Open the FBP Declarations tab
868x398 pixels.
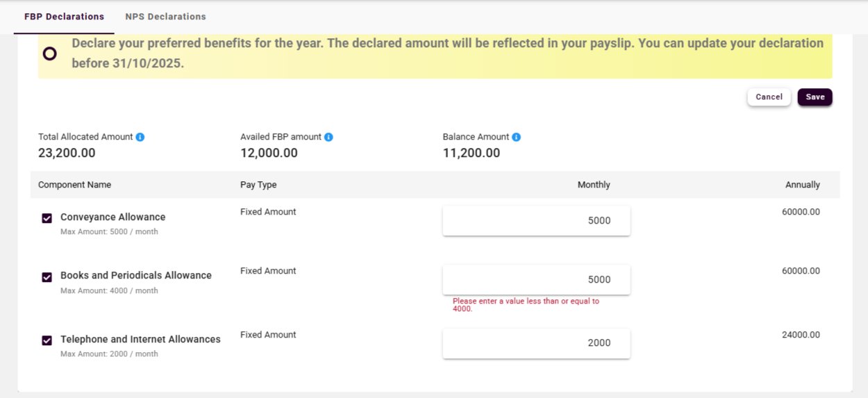tap(64, 17)
